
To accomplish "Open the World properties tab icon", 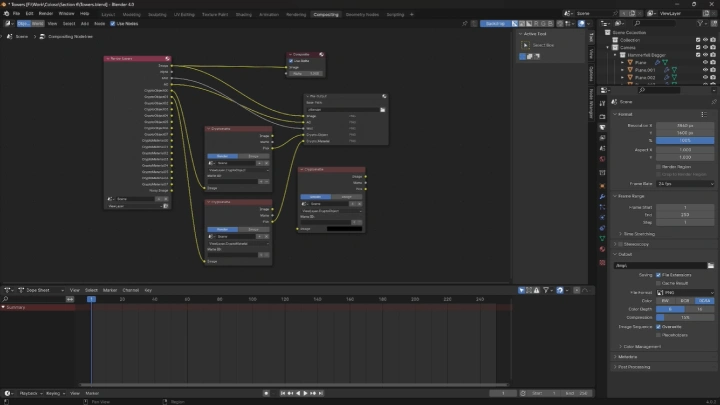I will [x=602, y=159].
